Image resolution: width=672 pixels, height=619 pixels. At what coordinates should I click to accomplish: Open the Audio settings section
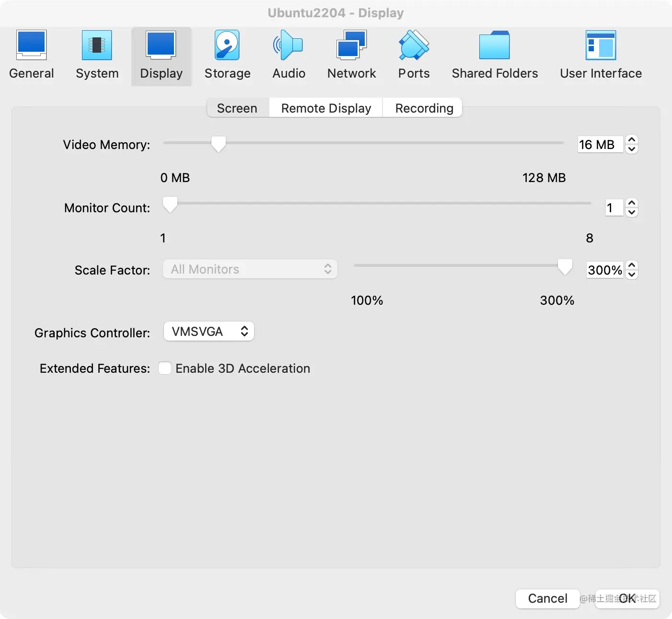289,55
